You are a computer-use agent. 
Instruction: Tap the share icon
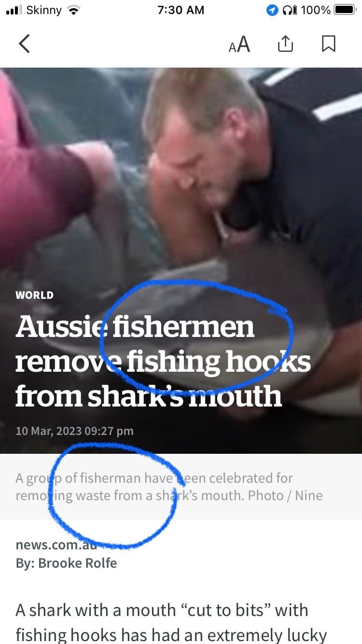(285, 44)
